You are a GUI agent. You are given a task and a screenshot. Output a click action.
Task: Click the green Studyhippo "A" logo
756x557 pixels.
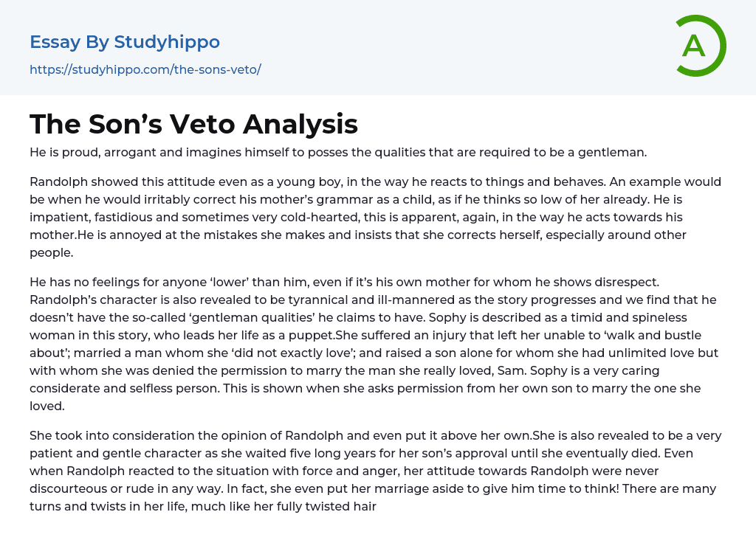[700, 46]
